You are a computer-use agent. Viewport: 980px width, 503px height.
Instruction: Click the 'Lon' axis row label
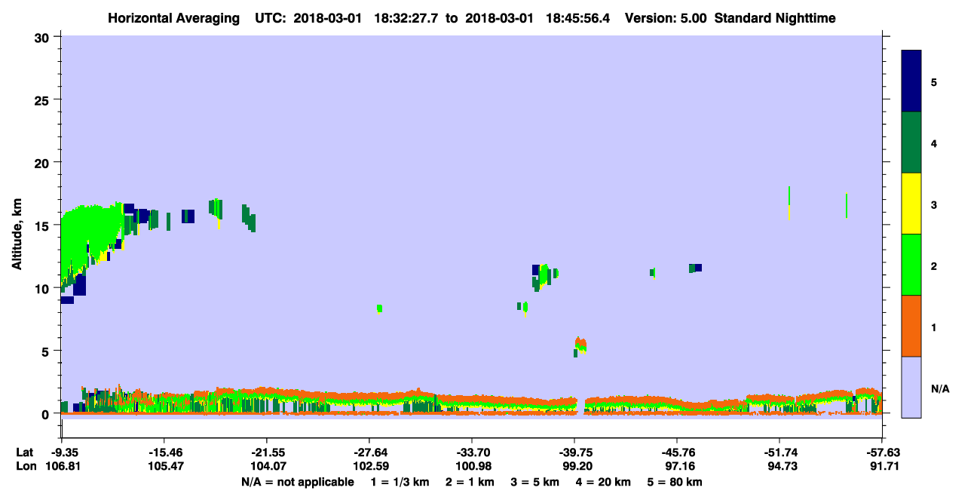[x=25, y=466]
